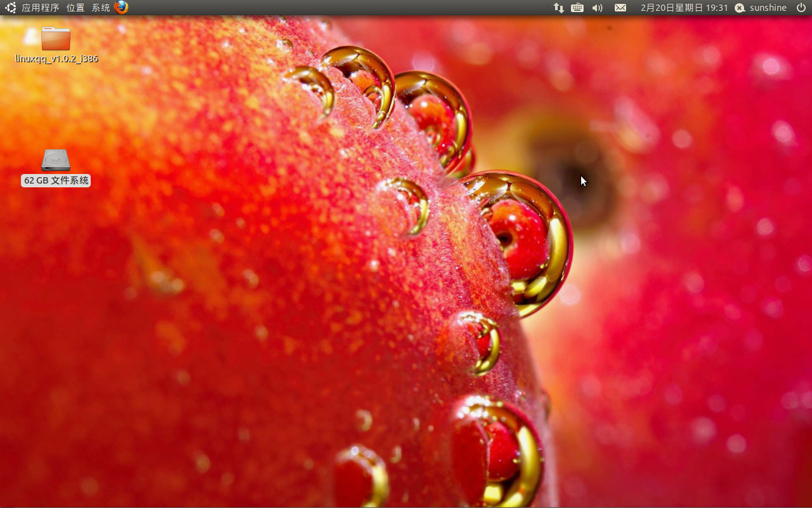812x508 pixels.
Task: Open the sunshine user status menu
Action: tap(761, 8)
